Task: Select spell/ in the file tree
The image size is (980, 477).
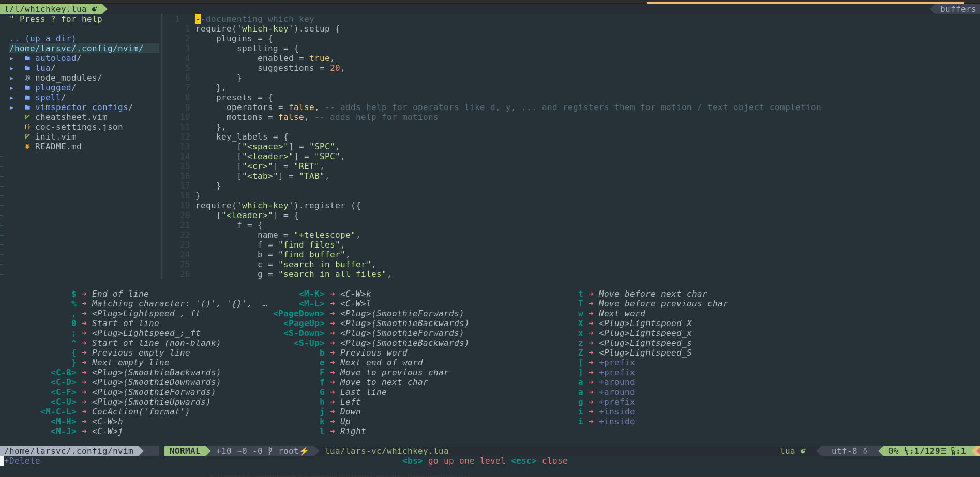Action: [x=50, y=97]
